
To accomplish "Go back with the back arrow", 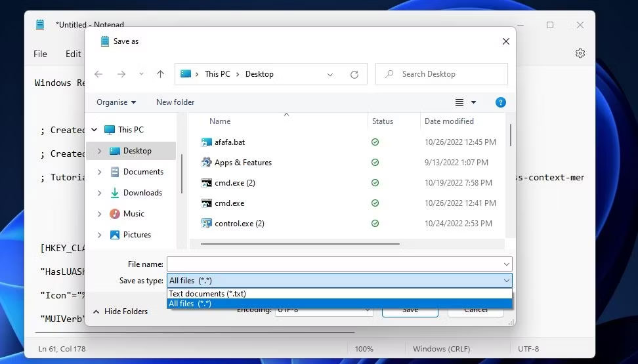I will coord(98,74).
